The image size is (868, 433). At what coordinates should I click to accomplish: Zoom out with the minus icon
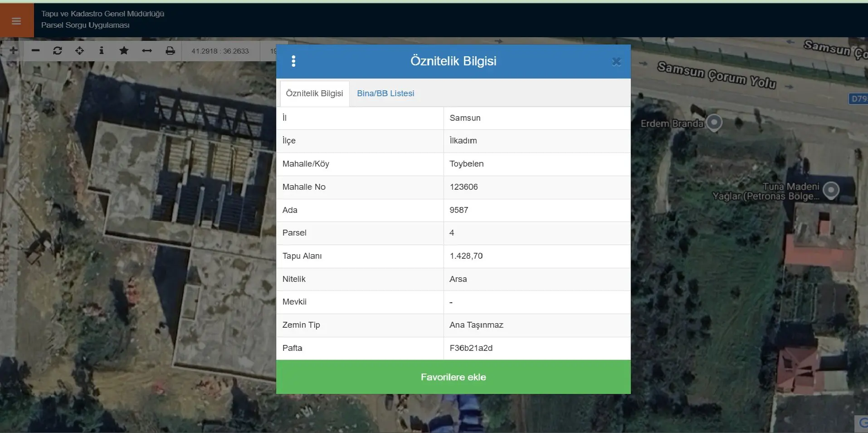(35, 50)
